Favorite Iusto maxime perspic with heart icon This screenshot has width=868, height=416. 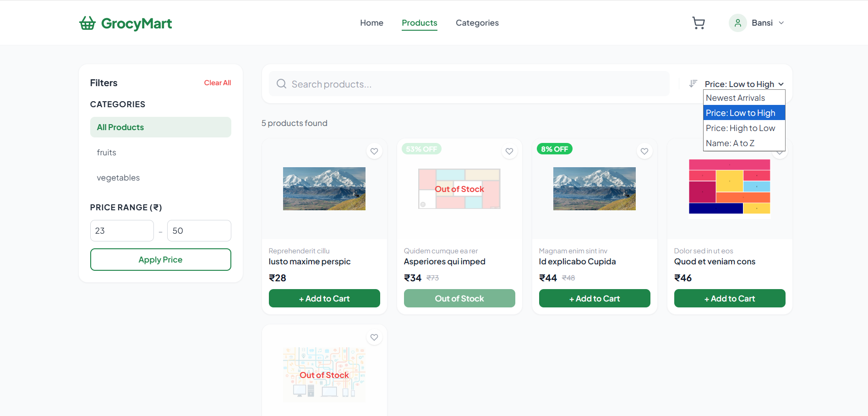pos(374,151)
